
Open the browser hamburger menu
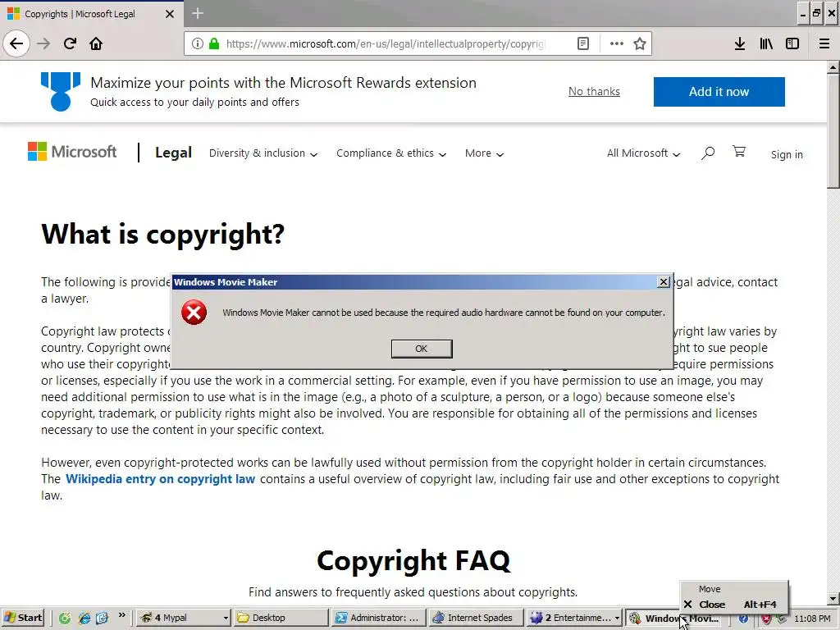click(824, 43)
